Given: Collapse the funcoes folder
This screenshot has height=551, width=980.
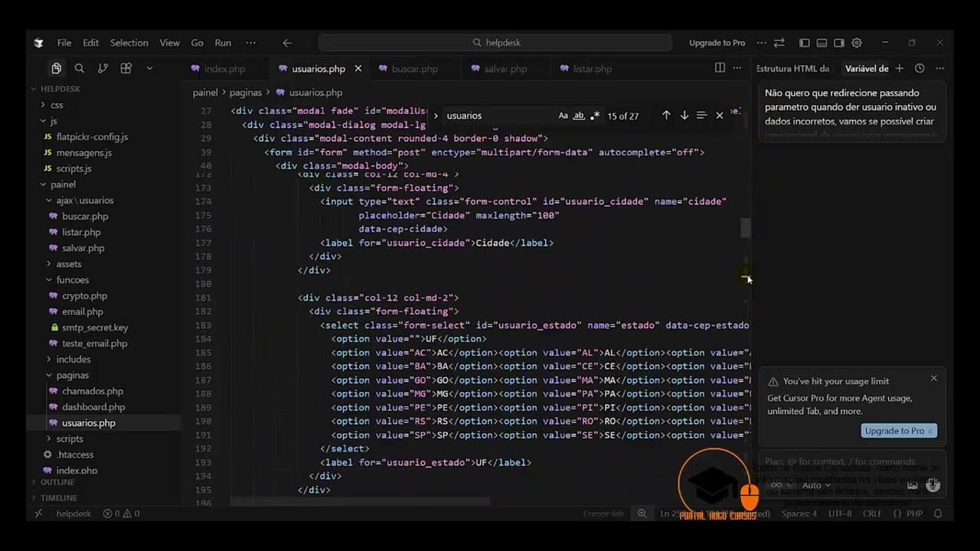Looking at the screenshot, I should [72, 280].
